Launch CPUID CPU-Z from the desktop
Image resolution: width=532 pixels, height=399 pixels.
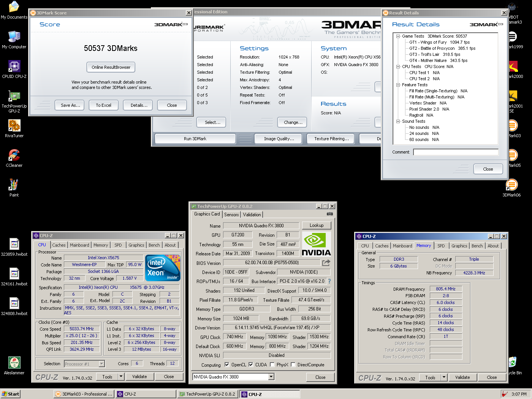(x=14, y=70)
